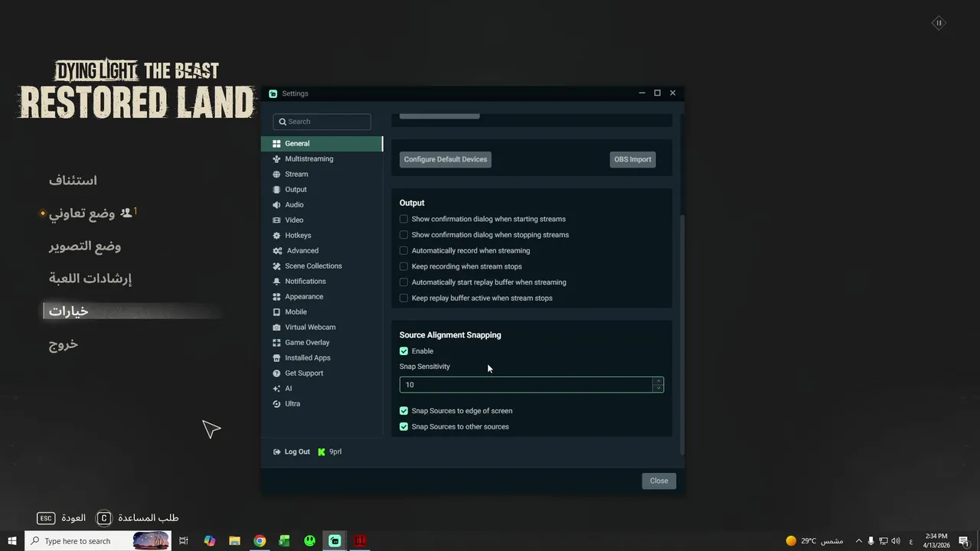The image size is (980, 551).
Task: Check Keep recording when stream stops
Action: (x=403, y=266)
